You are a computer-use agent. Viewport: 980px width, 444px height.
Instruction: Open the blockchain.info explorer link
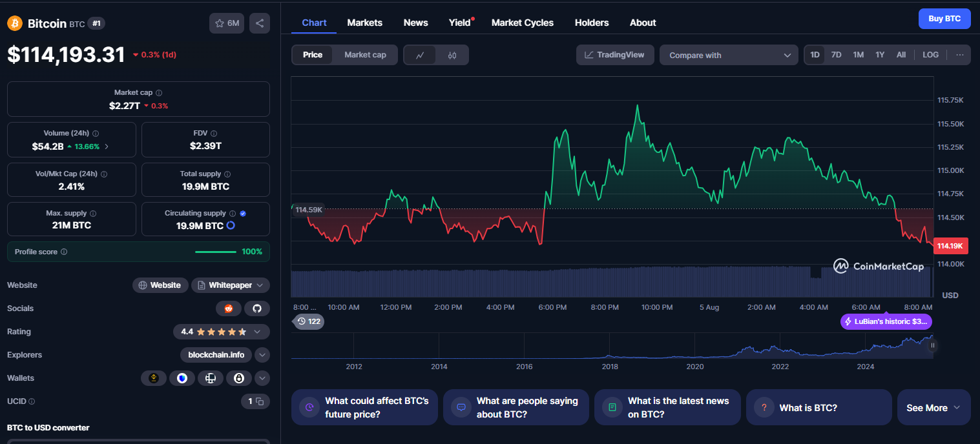click(x=216, y=355)
